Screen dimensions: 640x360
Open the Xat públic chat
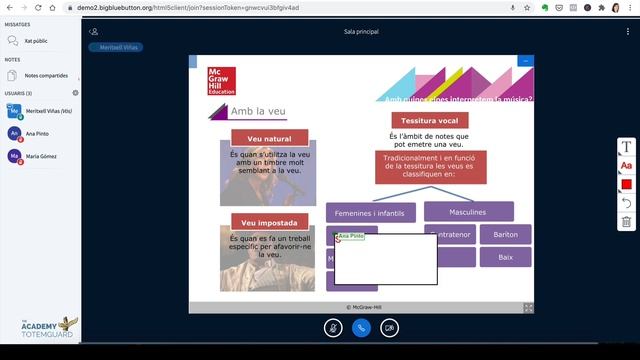[36, 41]
